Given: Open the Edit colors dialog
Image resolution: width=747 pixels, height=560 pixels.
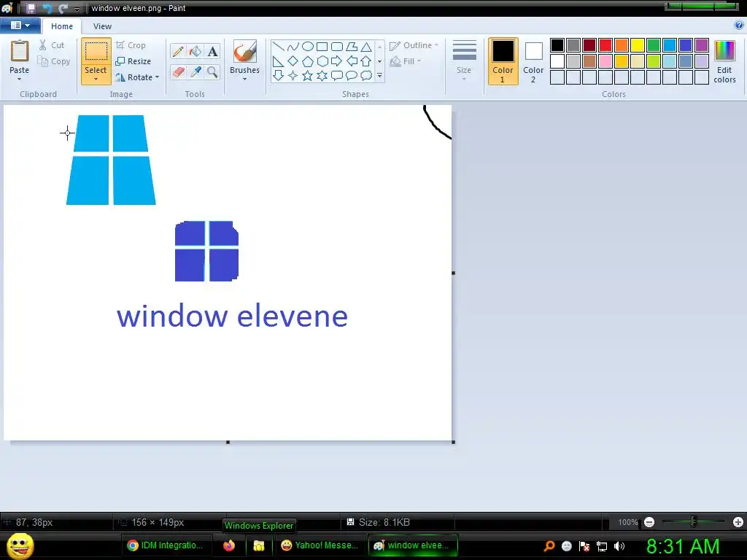Looking at the screenshot, I should pos(724,62).
